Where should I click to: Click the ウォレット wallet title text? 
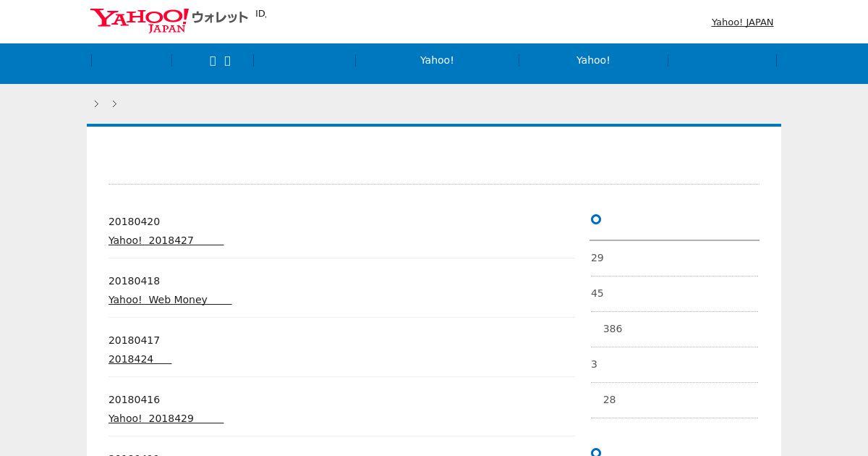220,17
